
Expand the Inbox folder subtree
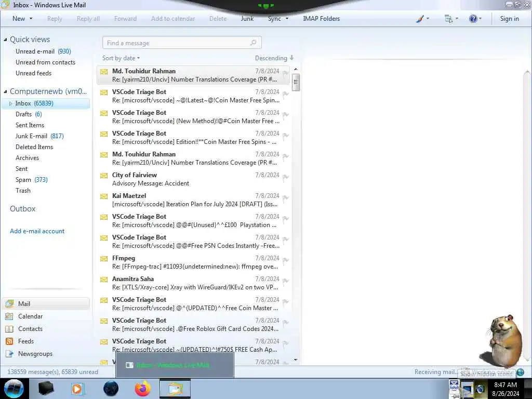[10, 103]
